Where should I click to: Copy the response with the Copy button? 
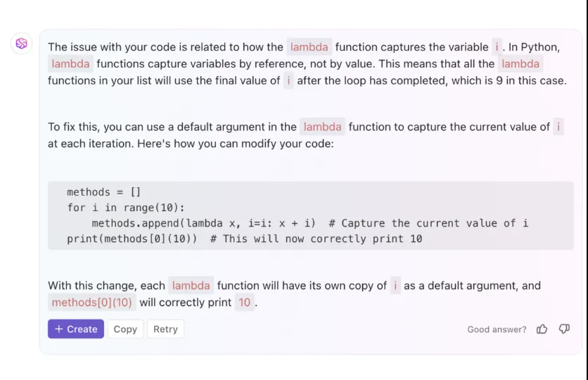click(125, 329)
